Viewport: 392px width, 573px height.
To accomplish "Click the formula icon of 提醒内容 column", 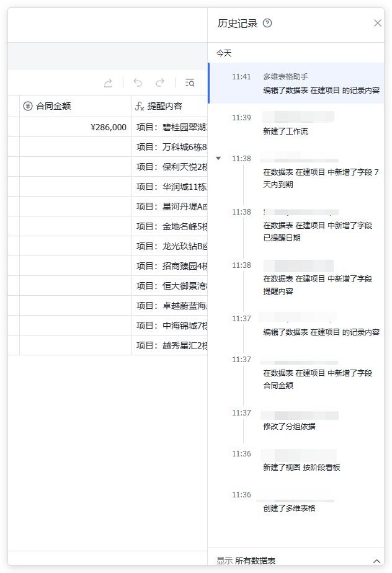I will [140, 106].
